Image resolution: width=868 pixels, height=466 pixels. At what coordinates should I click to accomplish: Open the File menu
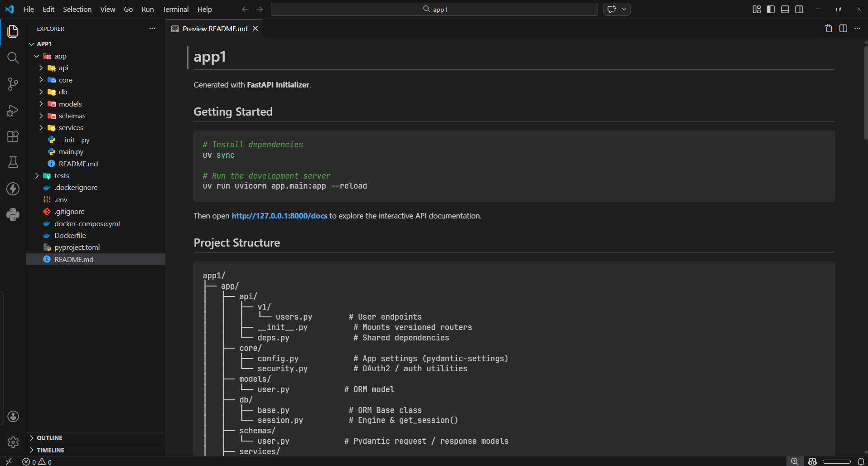pos(29,9)
